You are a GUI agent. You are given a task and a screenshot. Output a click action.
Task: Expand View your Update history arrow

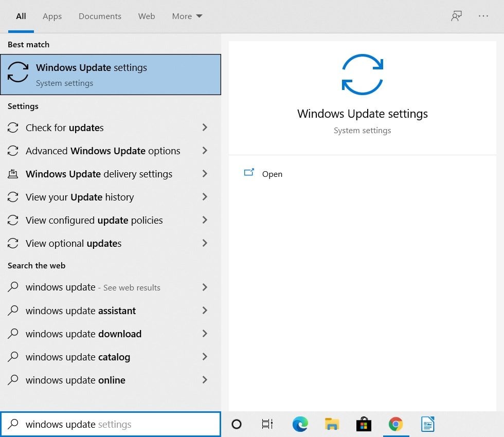click(x=205, y=196)
